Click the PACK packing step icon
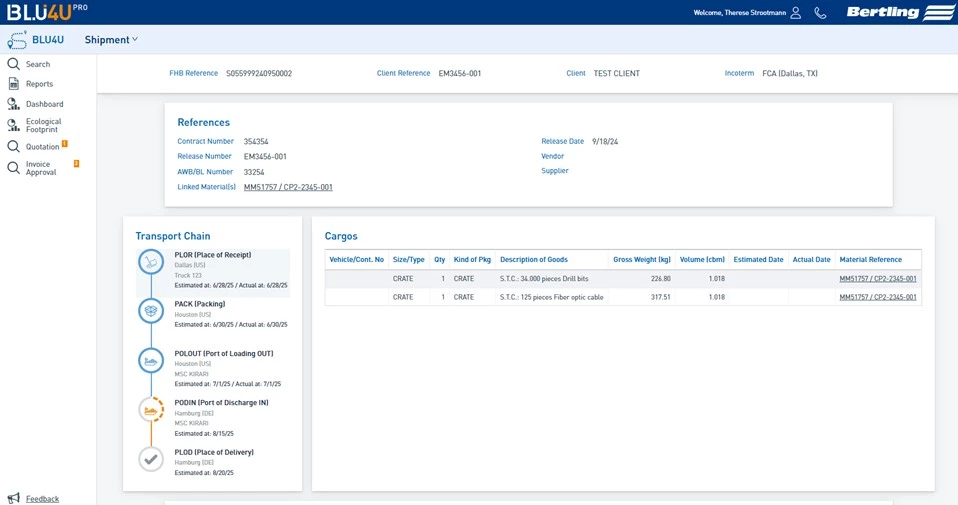This screenshot has width=958, height=505. 151,311
